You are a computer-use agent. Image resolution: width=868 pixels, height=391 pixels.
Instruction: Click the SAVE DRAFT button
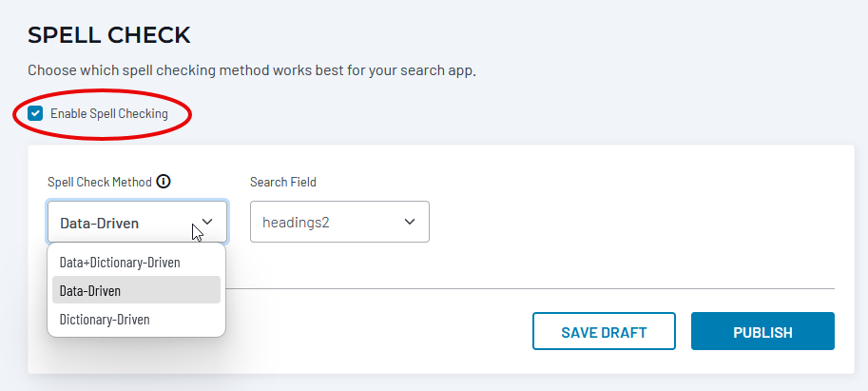click(604, 332)
